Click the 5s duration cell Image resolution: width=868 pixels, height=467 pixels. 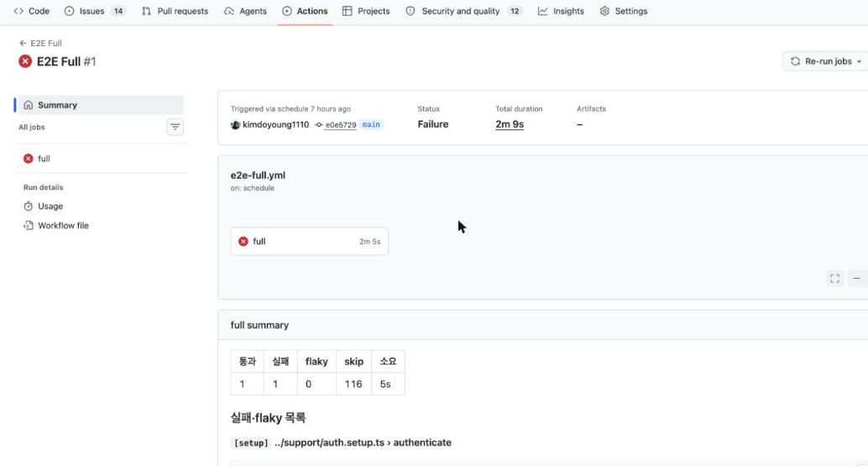[388, 384]
